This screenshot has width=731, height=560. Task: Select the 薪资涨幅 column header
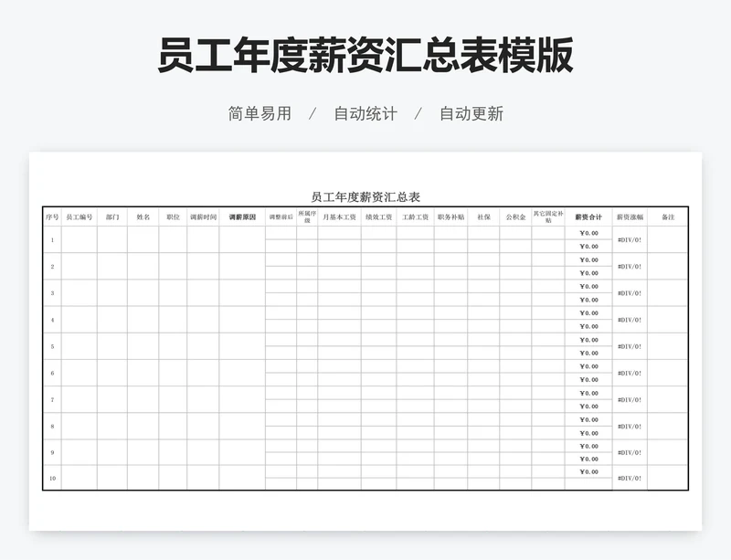630,217
